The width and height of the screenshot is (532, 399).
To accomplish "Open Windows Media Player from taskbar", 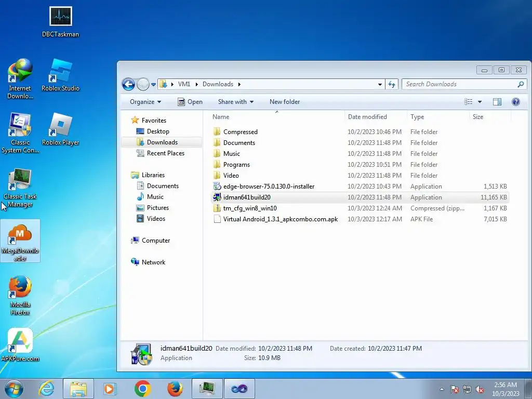I will pos(110,389).
